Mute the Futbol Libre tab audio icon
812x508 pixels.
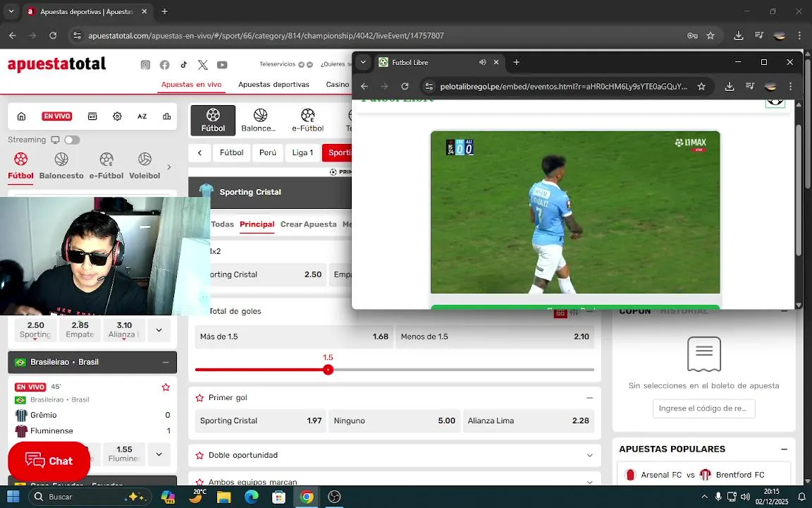click(x=483, y=62)
